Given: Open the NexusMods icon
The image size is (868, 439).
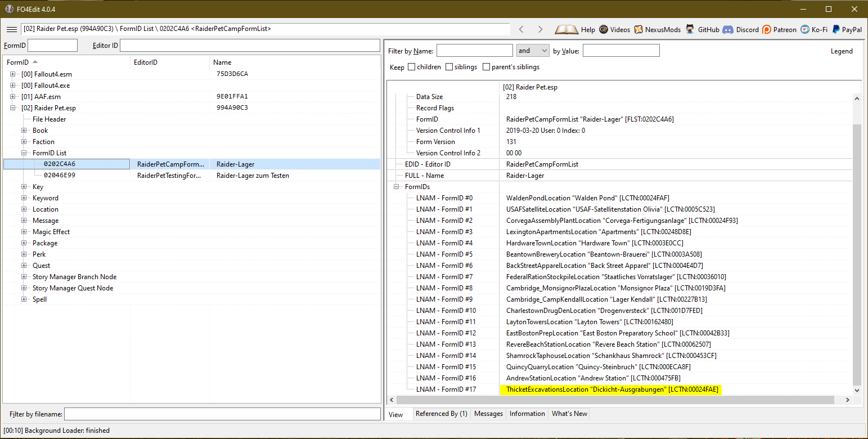Looking at the screenshot, I should click(638, 29).
